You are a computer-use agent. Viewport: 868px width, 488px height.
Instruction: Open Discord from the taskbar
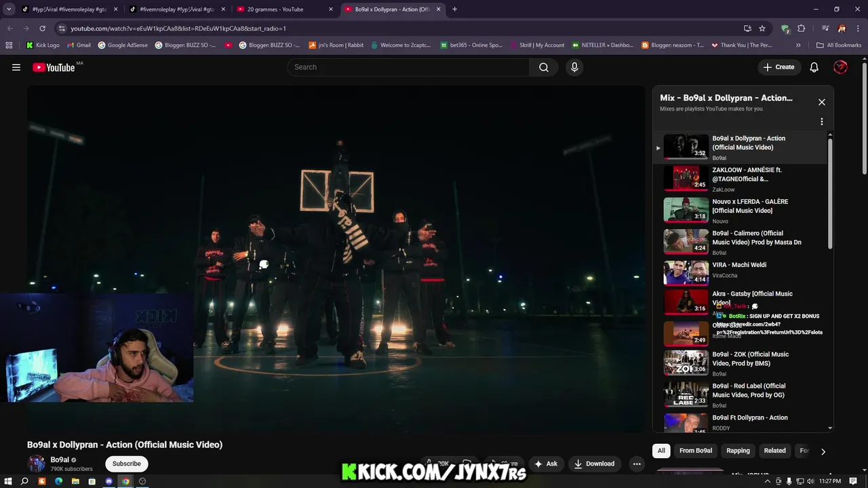[x=108, y=481]
